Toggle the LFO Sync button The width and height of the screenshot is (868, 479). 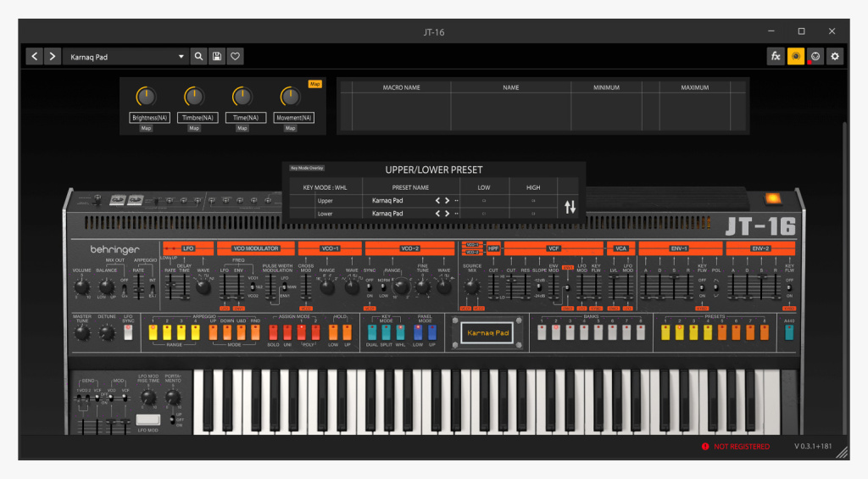tap(128, 332)
